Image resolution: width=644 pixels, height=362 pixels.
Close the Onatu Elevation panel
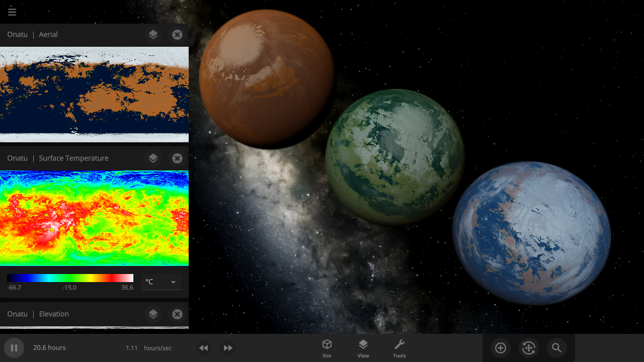point(177,314)
